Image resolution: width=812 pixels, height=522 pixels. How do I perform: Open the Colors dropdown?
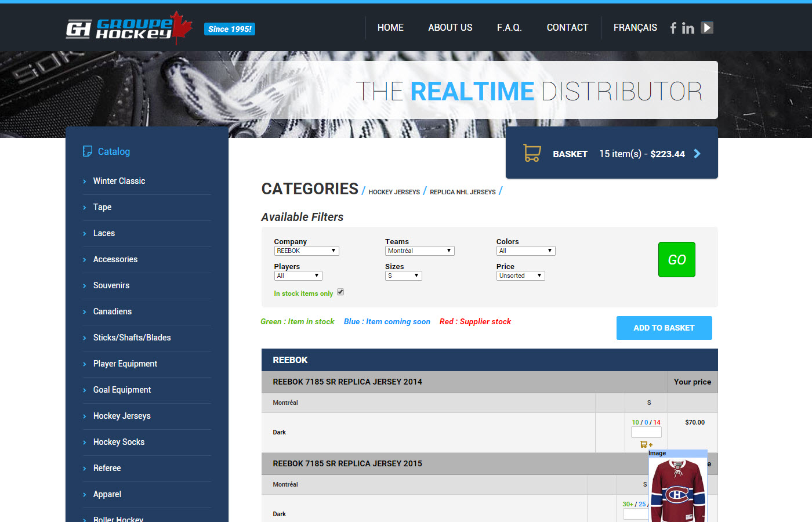[525, 251]
